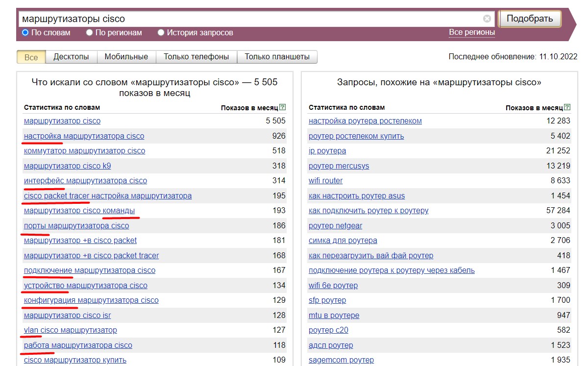Click the left table 'Статистика по словам' header
The image size is (588, 366).
[x=62, y=107]
